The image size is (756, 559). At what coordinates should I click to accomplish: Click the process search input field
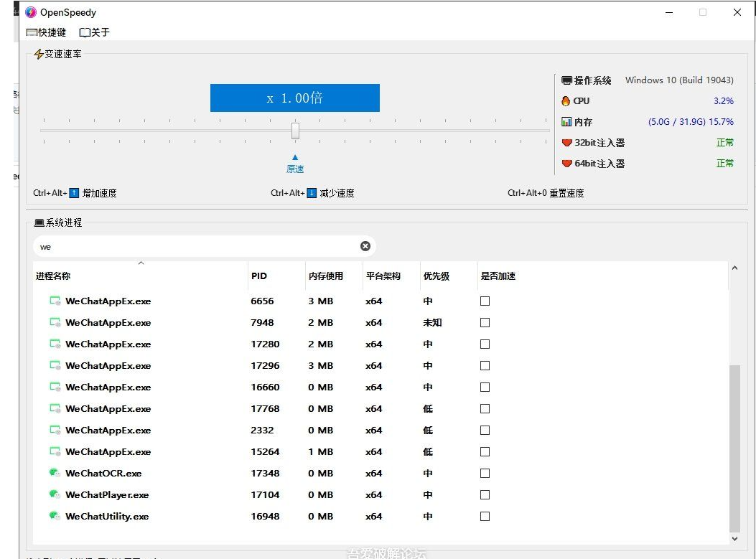[194, 246]
